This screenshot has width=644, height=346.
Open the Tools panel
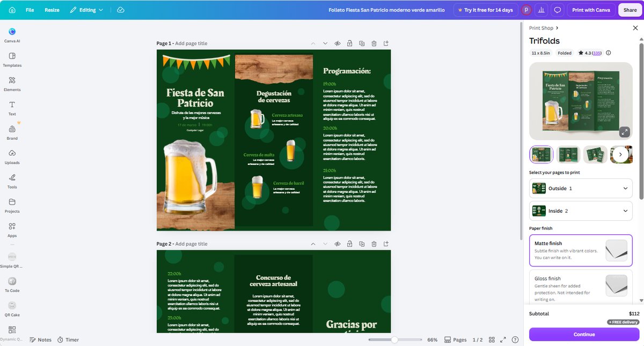coord(12,181)
